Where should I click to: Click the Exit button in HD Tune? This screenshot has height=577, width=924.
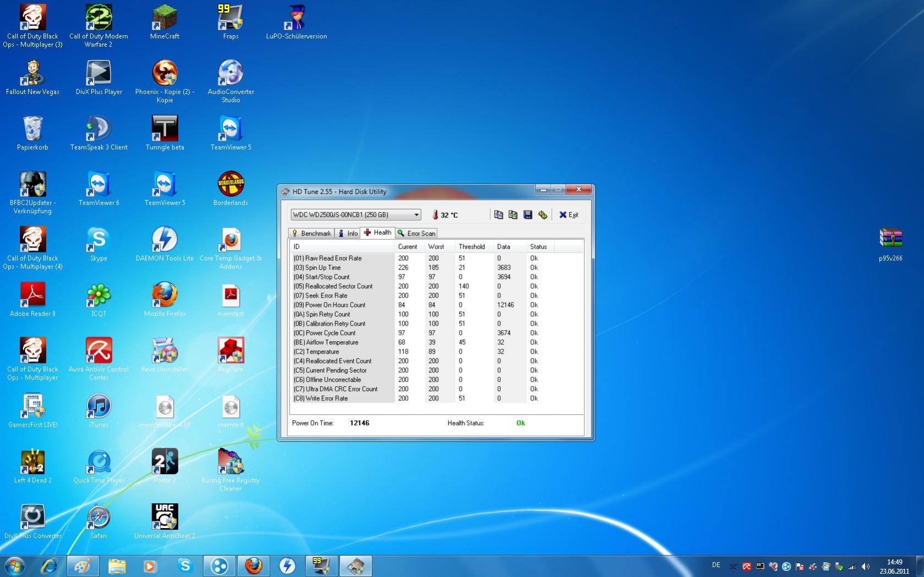[568, 215]
